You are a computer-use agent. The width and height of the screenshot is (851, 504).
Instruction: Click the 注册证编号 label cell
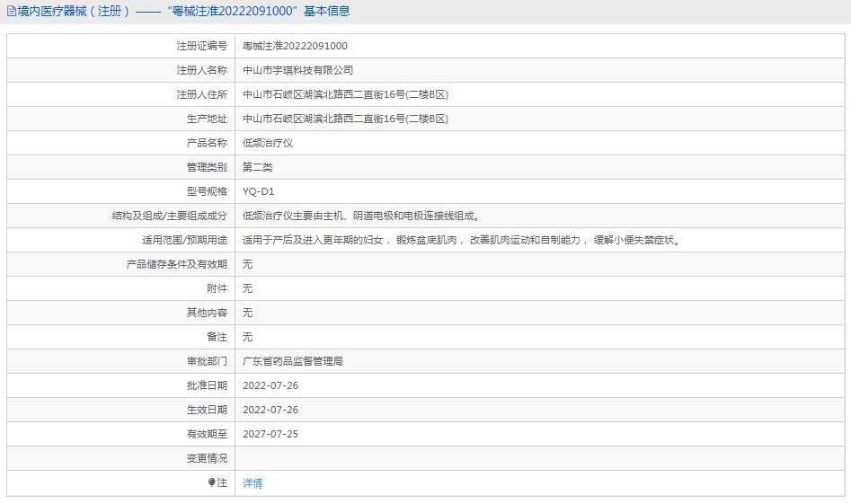202,46
